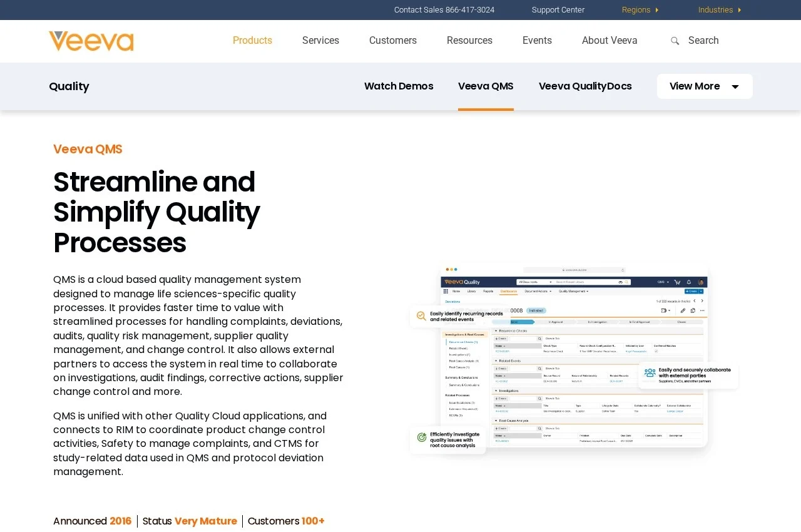Open the Regions dropdown
Screen dimensions: 801x532
[640, 10]
